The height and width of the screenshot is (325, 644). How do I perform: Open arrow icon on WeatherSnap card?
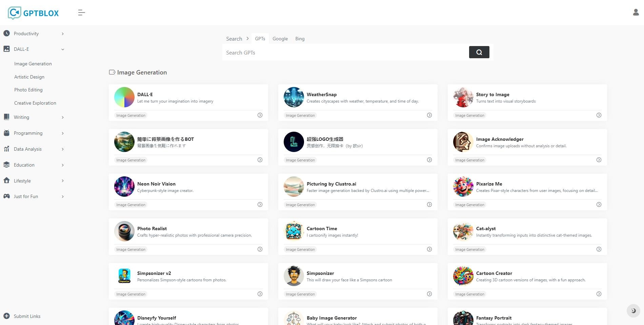coord(429,115)
